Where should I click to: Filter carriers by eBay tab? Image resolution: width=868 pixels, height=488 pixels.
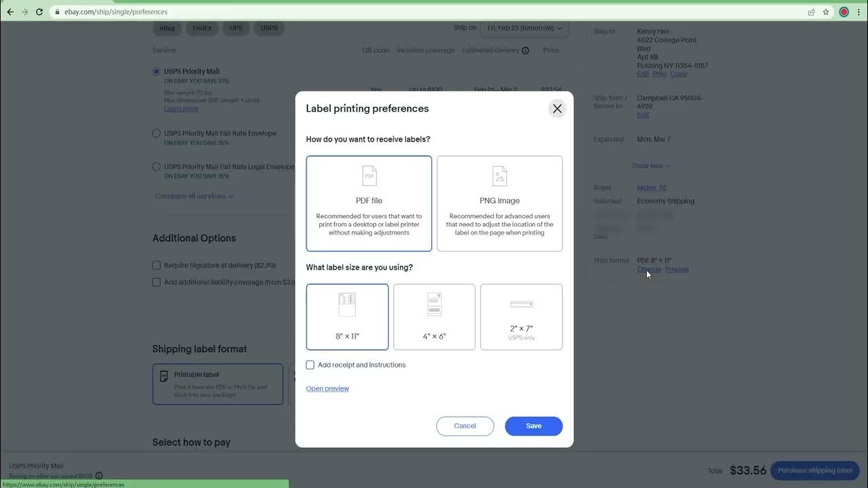click(x=167, y=28)
